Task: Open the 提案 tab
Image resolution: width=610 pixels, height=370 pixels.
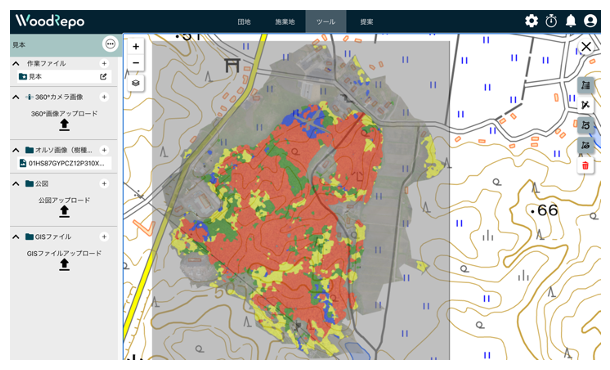Action: [x=366, y=22]
